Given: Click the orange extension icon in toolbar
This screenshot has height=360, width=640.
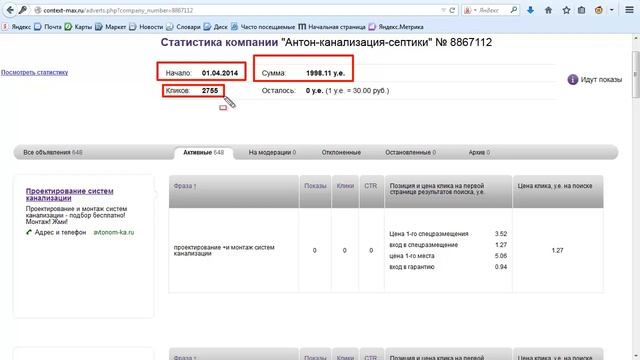Looking at the screenshot, I should click(599, 10).
